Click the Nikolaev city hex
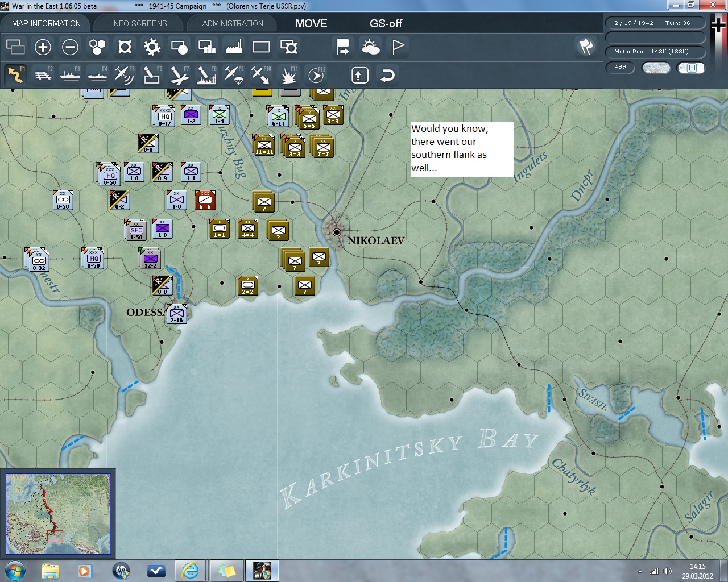This screenshot has width=728, height=582. [337, 232]
